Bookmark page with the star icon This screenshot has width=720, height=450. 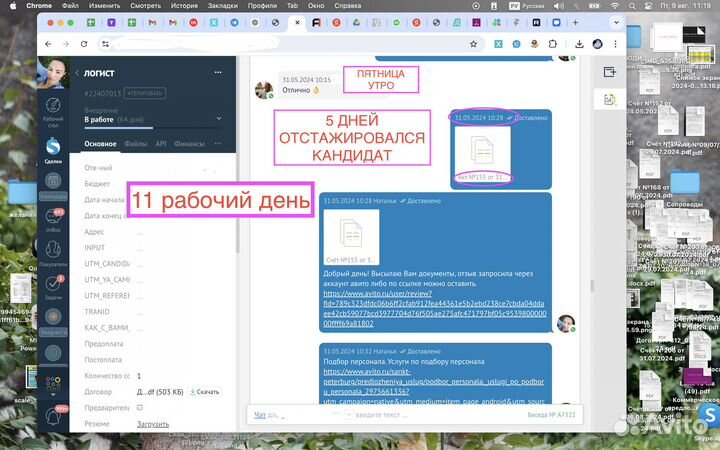(x=473, y=44)
